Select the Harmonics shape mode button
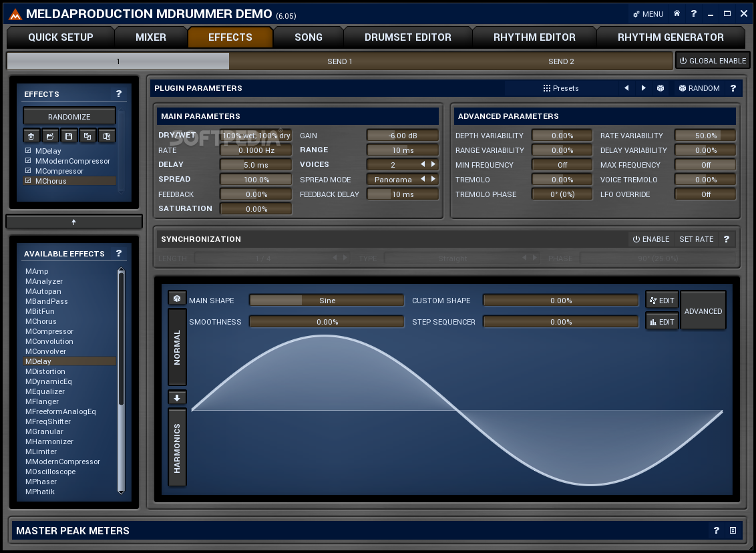 tap(177, 448)
